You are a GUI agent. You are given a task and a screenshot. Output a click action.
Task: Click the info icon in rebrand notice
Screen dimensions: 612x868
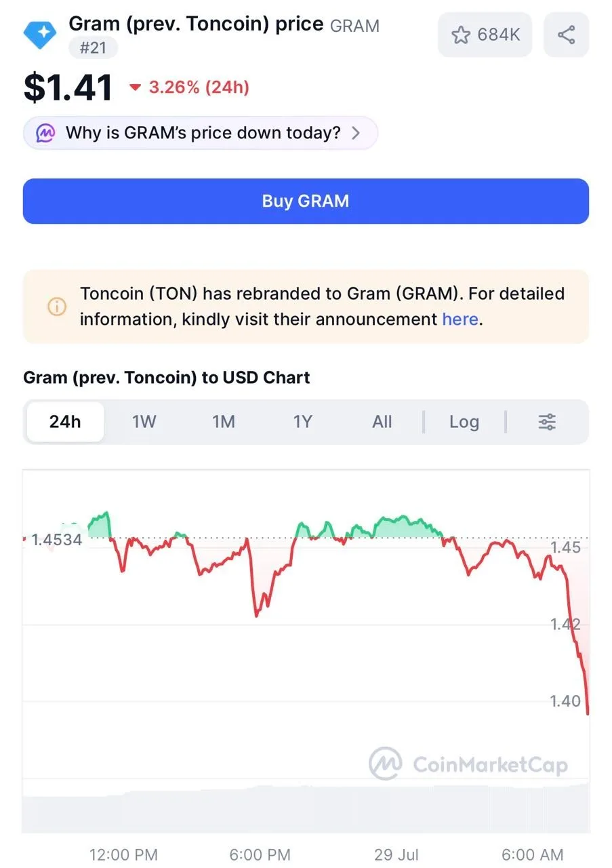coord(57,307)
